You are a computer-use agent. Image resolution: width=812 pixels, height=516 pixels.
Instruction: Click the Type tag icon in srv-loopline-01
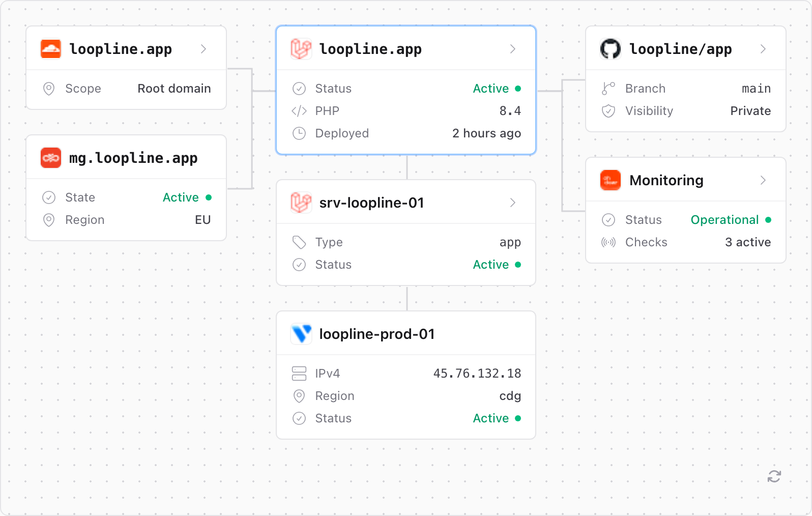click(x=299, y=242)
